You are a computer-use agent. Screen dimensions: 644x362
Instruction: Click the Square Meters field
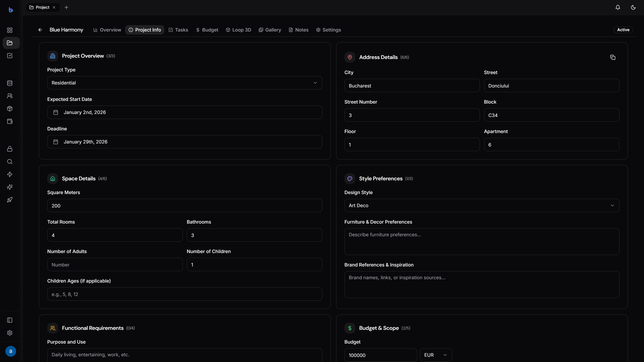[x=185, y=206]
